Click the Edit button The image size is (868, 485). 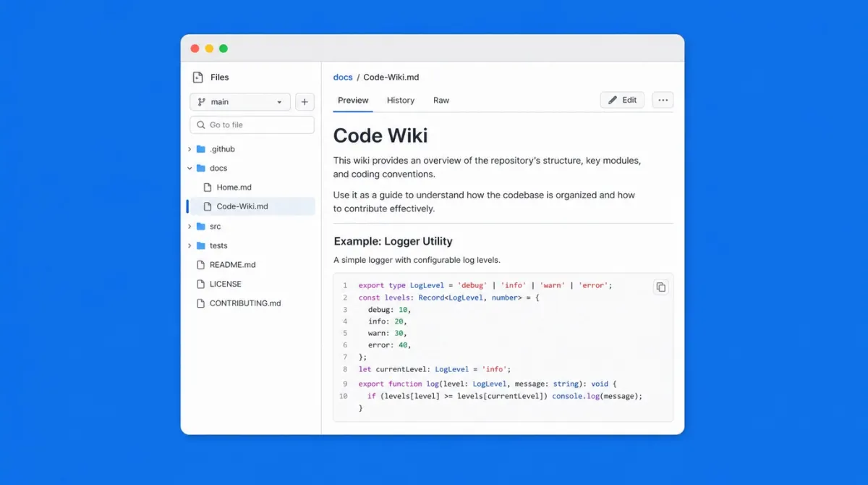click(622, 100)
